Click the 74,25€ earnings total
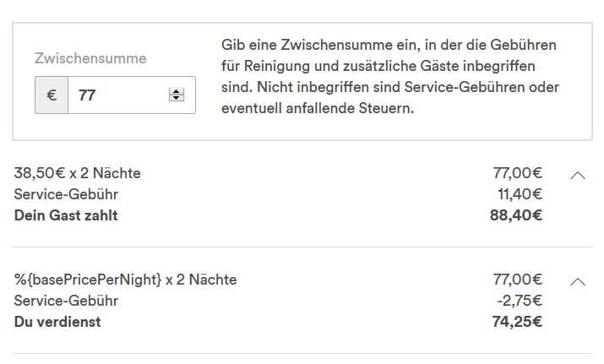This screenshot has height=364, width=604. pos(517,321)
